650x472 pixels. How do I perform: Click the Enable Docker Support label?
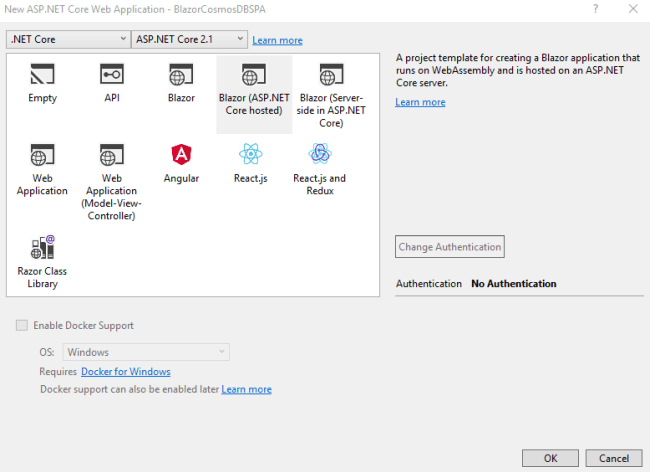click(83, 325)
